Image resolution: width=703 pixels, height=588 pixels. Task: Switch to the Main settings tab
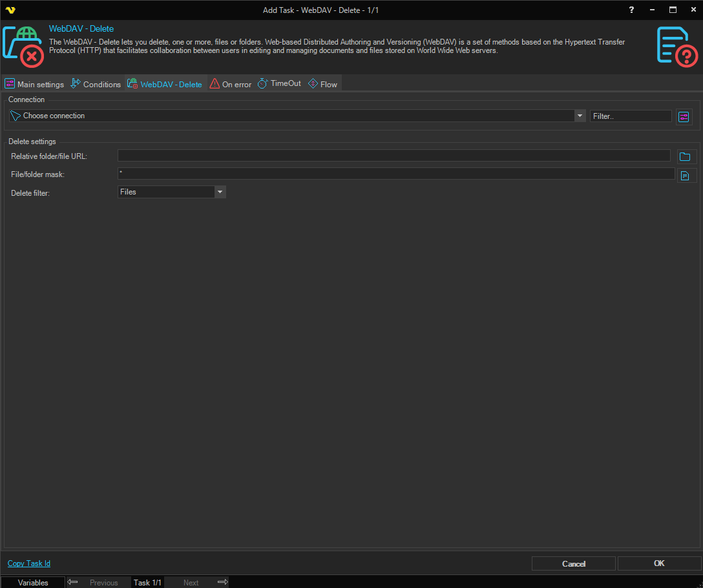click(34, 84)
